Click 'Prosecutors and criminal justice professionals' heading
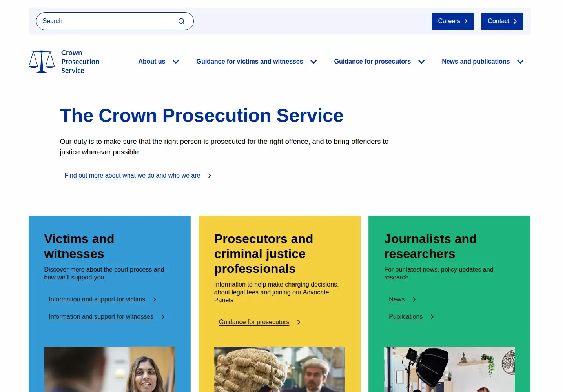The width and height of the screenshot is (565, 392). pos(264,254)
